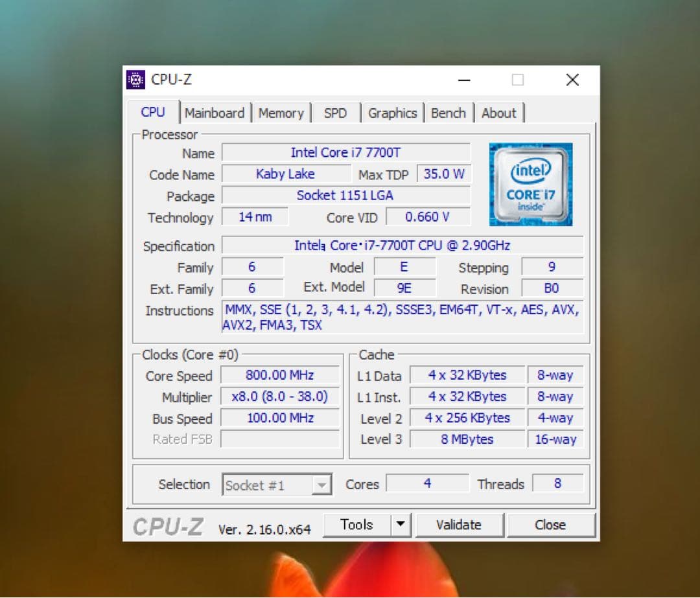Click the Core Speed value 800.00 MHz
This screenshot has height=598, width=700.
pos(280,375)
